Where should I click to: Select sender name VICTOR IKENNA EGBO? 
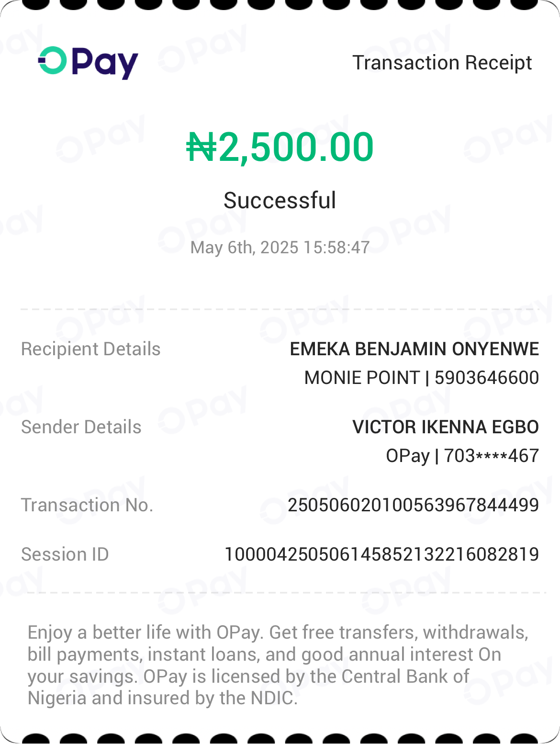[x=446, y=427]
